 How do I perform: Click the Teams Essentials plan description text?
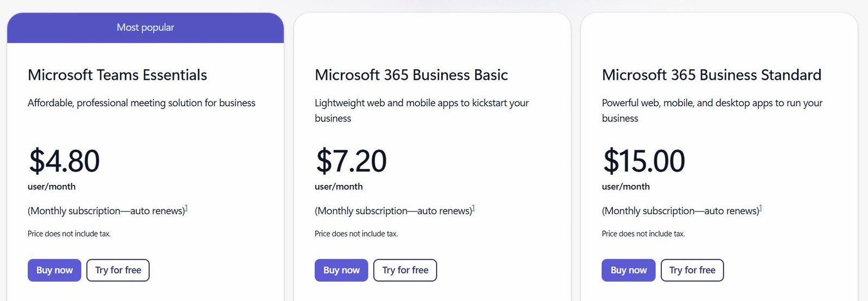coord(142,103)
